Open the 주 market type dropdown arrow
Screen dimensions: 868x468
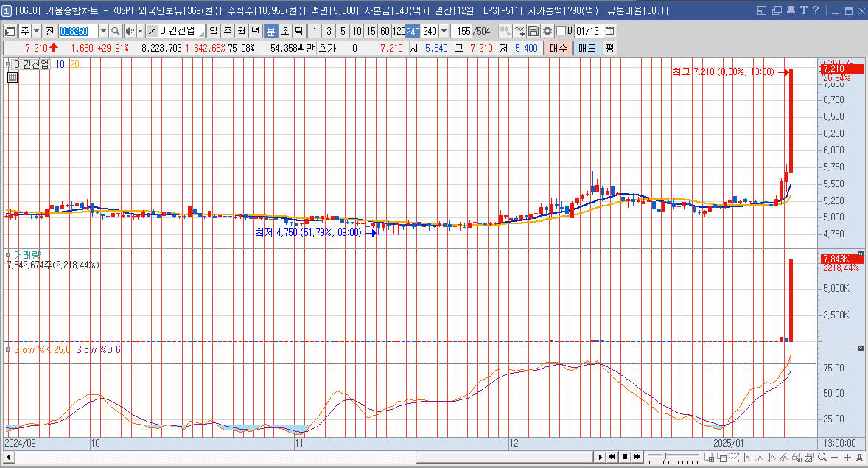[37, 31]
